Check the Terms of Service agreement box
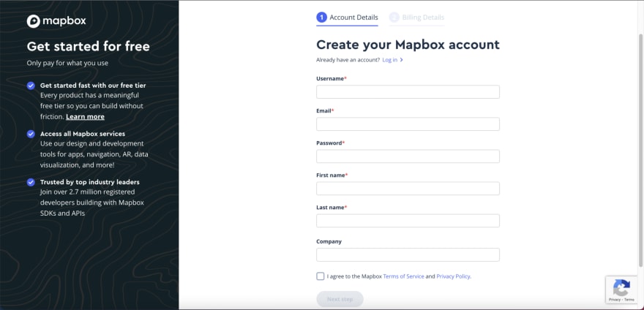The image size is (644, 310). (x=321, y=276)
